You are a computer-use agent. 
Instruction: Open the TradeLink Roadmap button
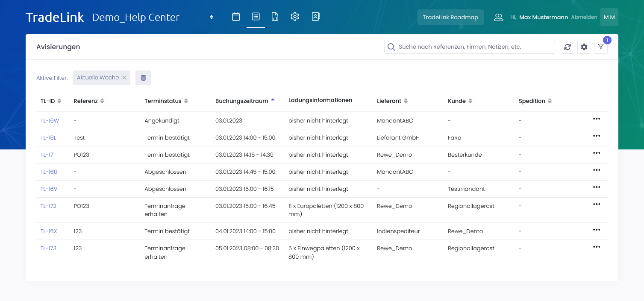[450, 18]
